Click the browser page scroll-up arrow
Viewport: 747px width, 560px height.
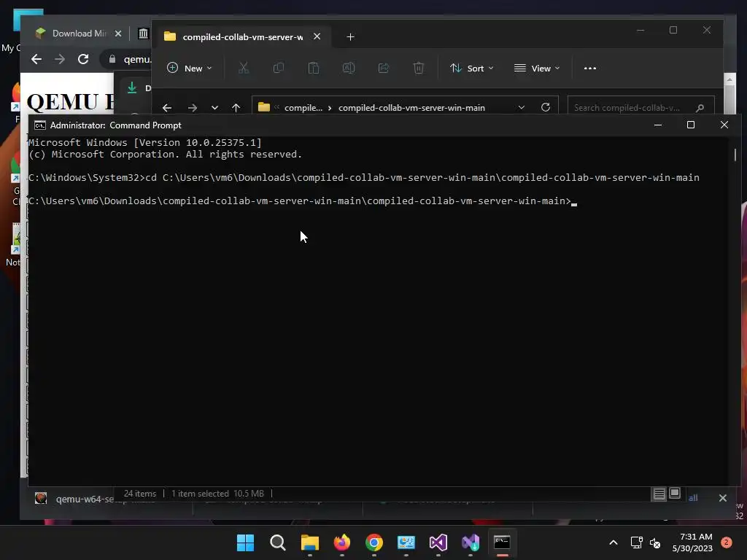point(729,80)
